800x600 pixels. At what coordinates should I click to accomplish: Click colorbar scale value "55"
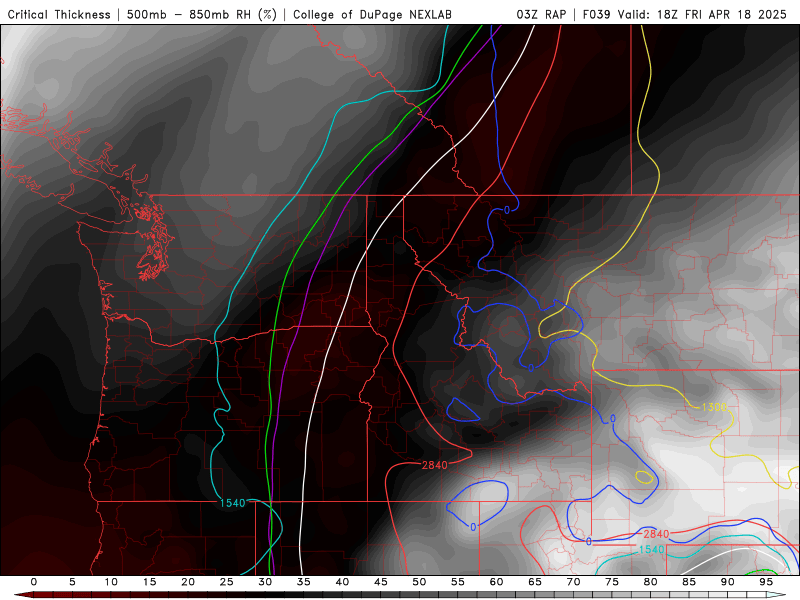click(x=458, y=582)
